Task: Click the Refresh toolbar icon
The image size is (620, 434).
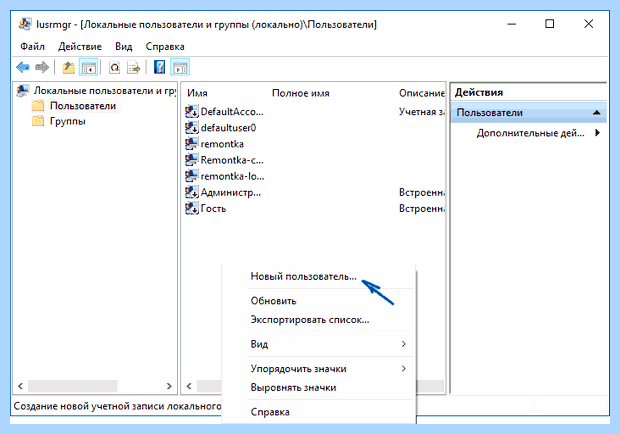Action: coord(115,68)
